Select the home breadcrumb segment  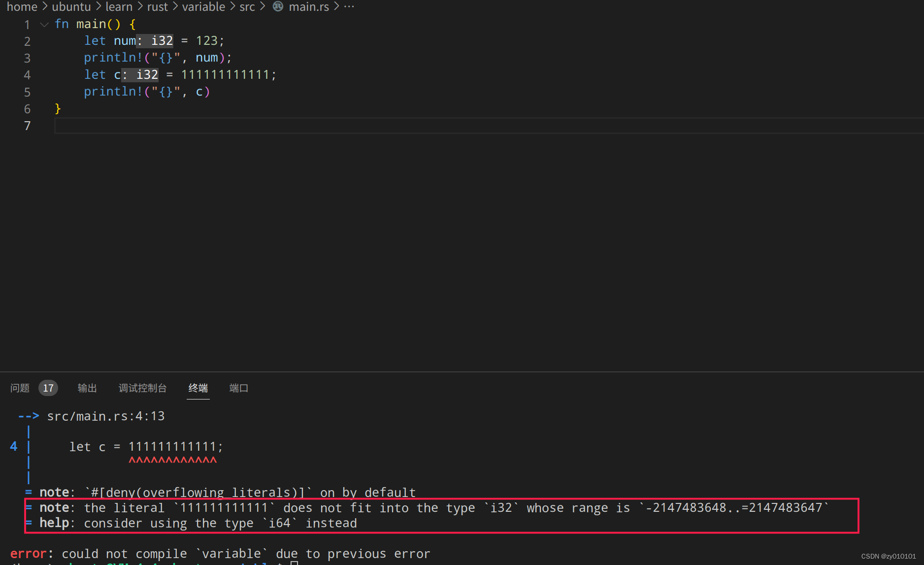(22, 6)
